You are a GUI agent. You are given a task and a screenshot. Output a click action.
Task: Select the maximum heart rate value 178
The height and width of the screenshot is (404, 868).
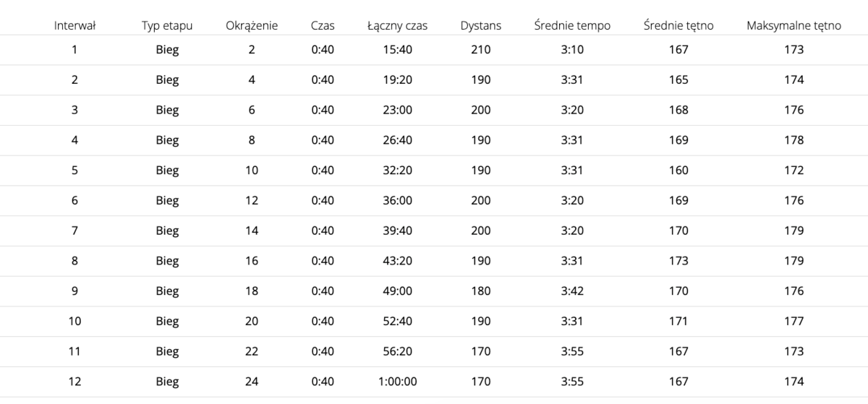[793, 140]
